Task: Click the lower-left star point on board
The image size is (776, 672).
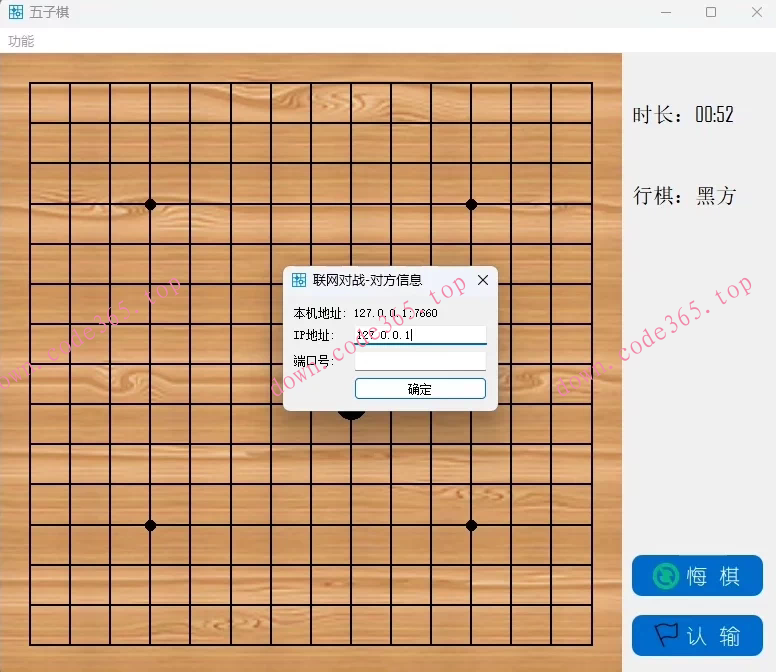Action: 150,526
